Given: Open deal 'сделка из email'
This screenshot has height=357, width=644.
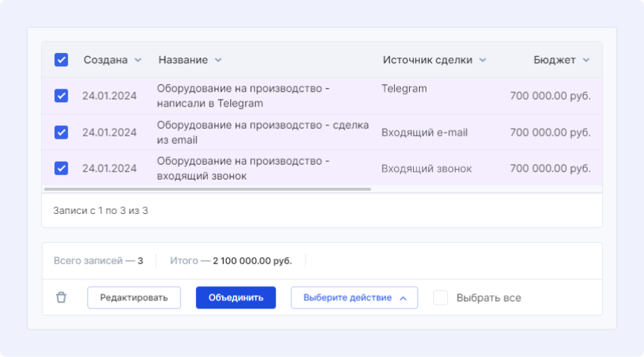Looking at the screenshot, I should [x=262, y=132].
